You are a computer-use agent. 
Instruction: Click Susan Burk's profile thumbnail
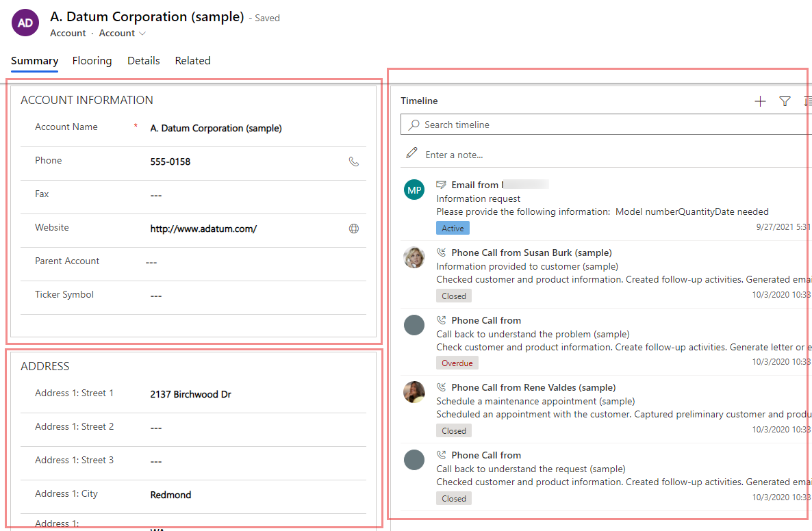pos(414,258)
